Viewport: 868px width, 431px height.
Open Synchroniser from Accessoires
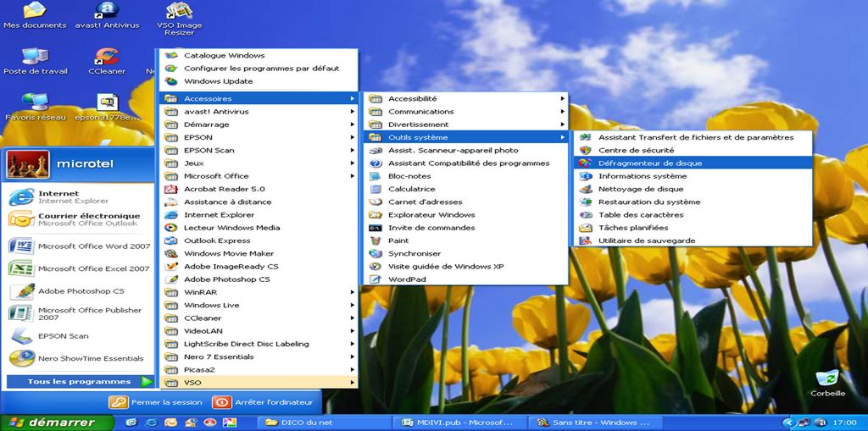[x=465, y=253]
